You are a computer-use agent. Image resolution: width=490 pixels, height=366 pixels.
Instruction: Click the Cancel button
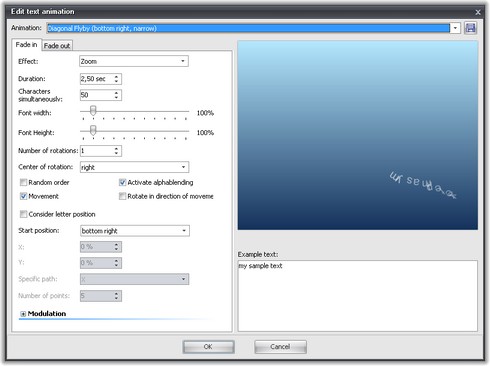280,347
